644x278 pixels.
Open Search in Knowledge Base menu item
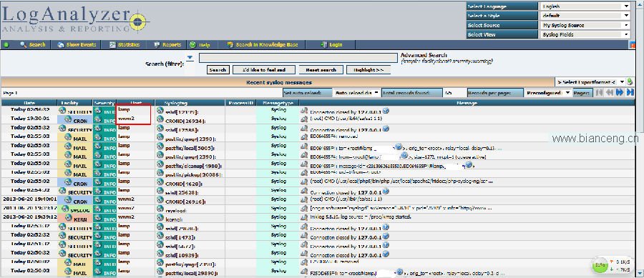click(x=263, y=45)
